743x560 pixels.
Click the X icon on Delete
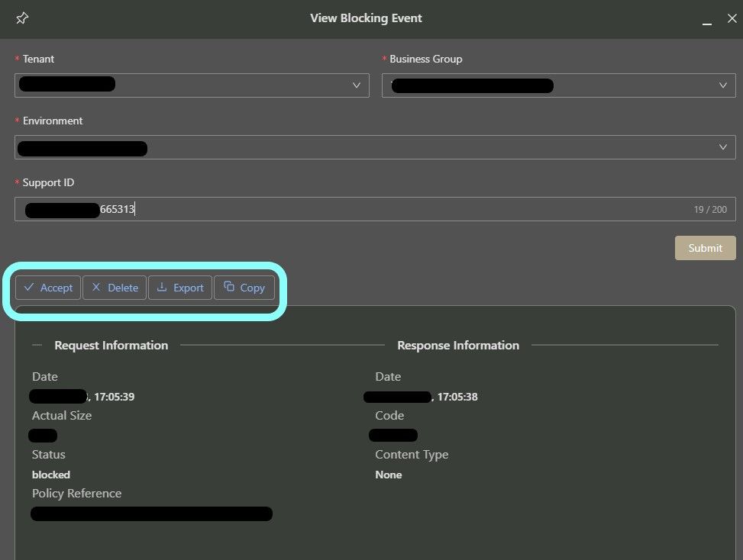click(x=95, y=288)
